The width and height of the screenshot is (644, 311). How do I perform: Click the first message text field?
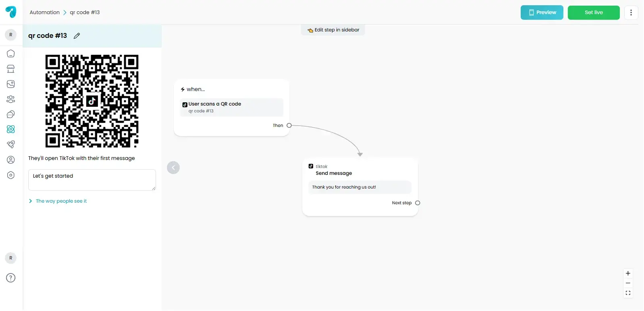point(92,180)
